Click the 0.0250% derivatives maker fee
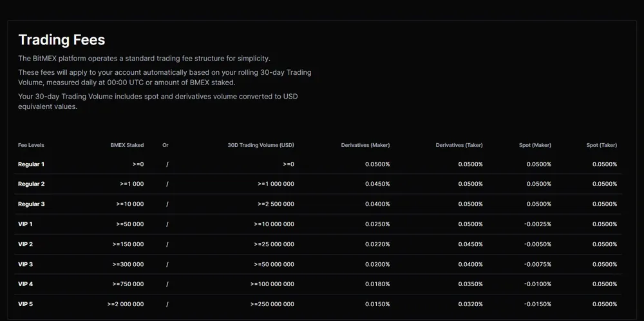The height and width of the screenshot is (321, 644). coord(377,224)
